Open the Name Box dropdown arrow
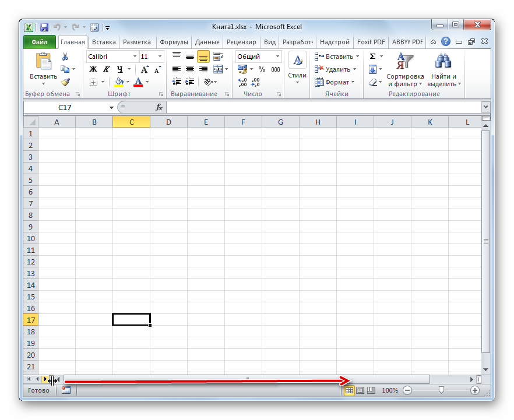514x420 pixels. coord(112,108)
